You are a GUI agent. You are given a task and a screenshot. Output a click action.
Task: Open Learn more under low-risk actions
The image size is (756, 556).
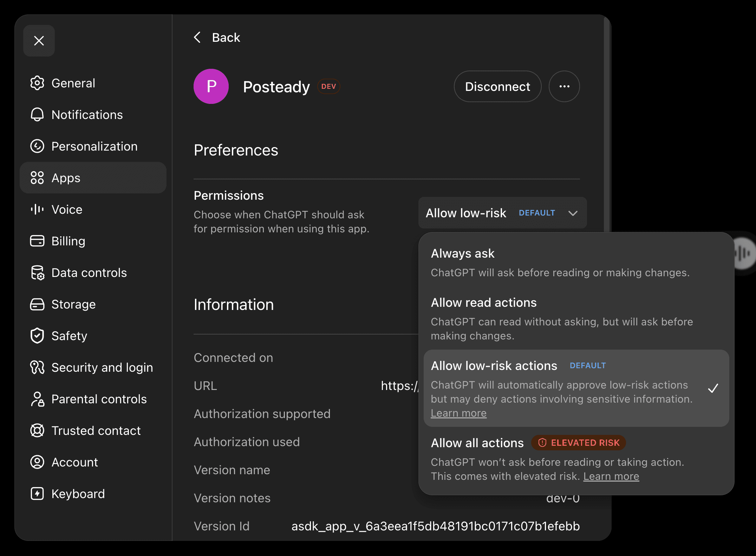point(459,413)
